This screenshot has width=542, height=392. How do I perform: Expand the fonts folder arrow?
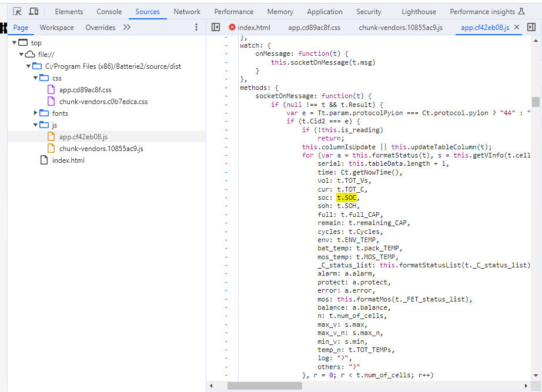point(35,113)
